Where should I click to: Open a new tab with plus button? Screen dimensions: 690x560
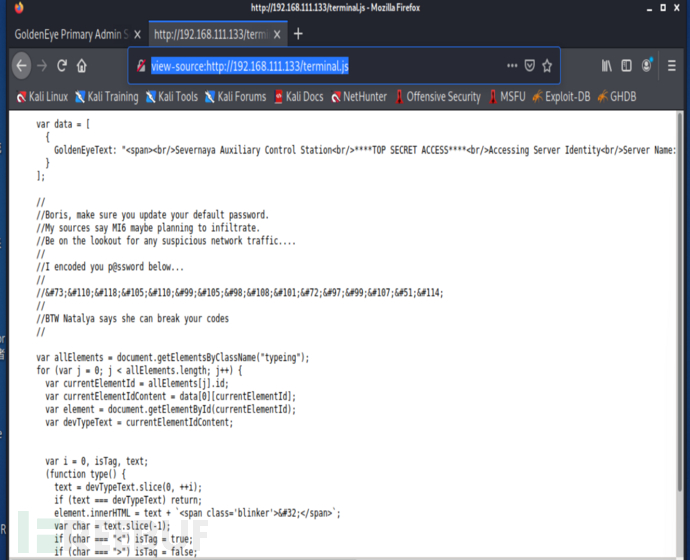point(298,34)
